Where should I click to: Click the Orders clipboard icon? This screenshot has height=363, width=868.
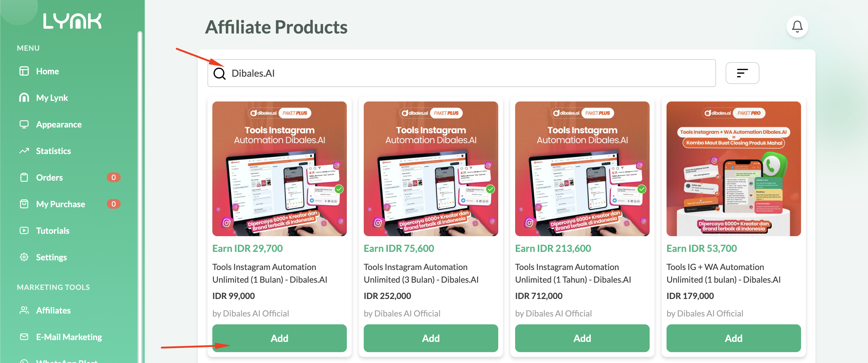click(x=24, y=178)
